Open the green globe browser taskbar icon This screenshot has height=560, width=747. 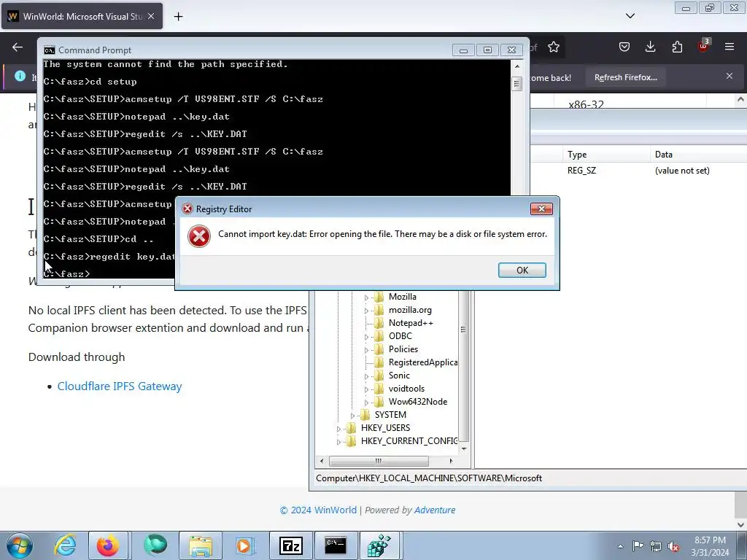pos(155,545)
